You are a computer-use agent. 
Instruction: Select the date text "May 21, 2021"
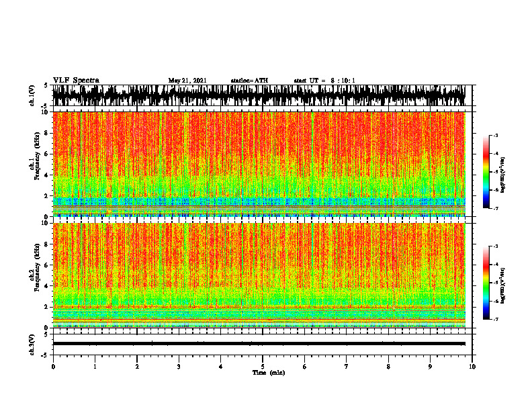tap(187, 81)
